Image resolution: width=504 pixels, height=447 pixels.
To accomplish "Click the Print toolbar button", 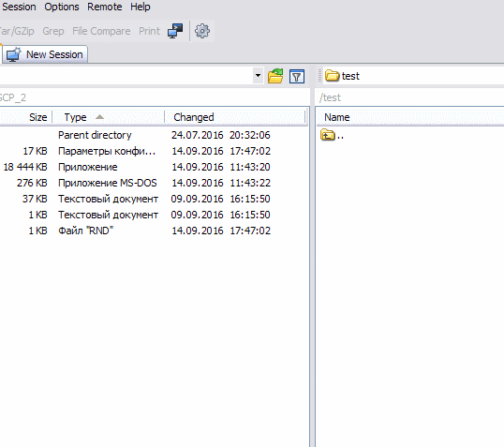I will click(149, 31).
